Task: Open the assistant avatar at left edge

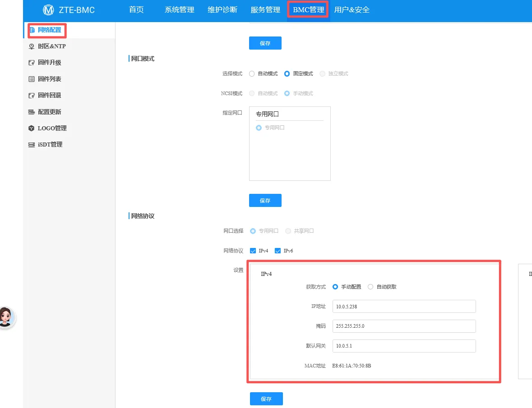Action: [x=7, y=317]
